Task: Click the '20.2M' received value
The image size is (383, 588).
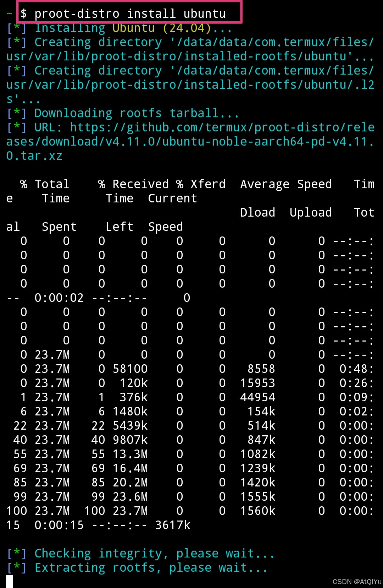Action: [x=130, y=482]
